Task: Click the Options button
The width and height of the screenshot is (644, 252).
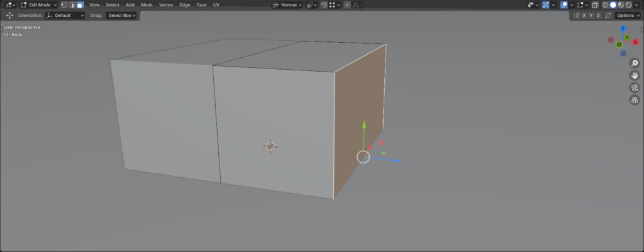Action: 628,15
